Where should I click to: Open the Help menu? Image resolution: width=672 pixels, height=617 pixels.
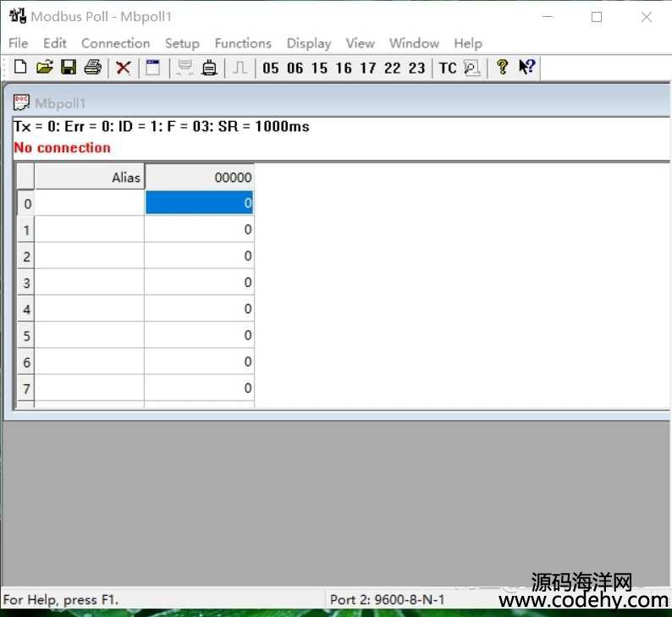coord(468,43)
